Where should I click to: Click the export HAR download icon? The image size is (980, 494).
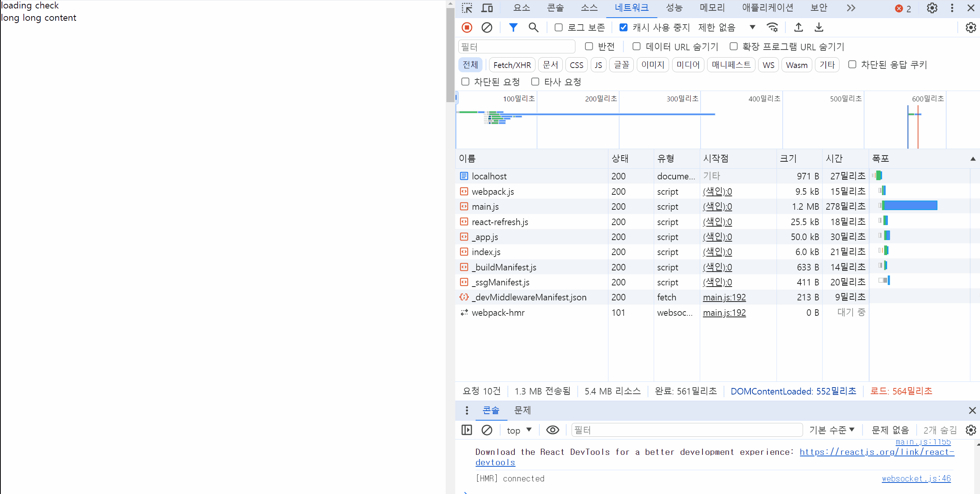819,27
